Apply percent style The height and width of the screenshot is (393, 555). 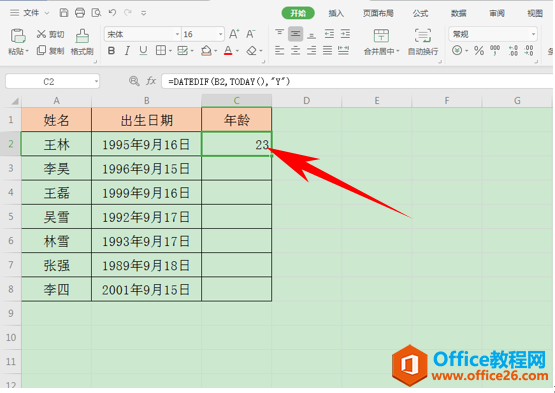[479, 51]
